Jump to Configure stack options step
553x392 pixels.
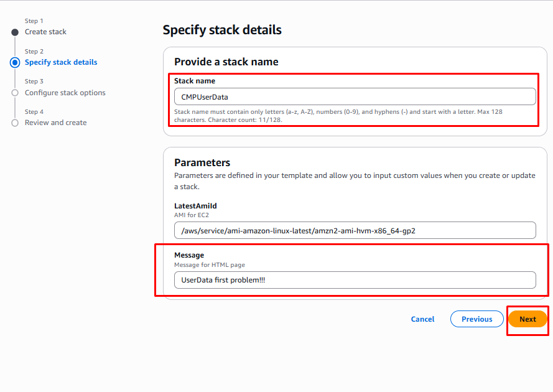(65, 93)
